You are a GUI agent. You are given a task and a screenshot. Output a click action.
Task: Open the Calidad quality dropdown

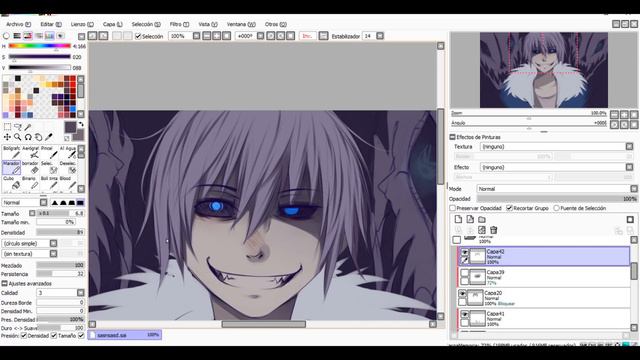60,293
